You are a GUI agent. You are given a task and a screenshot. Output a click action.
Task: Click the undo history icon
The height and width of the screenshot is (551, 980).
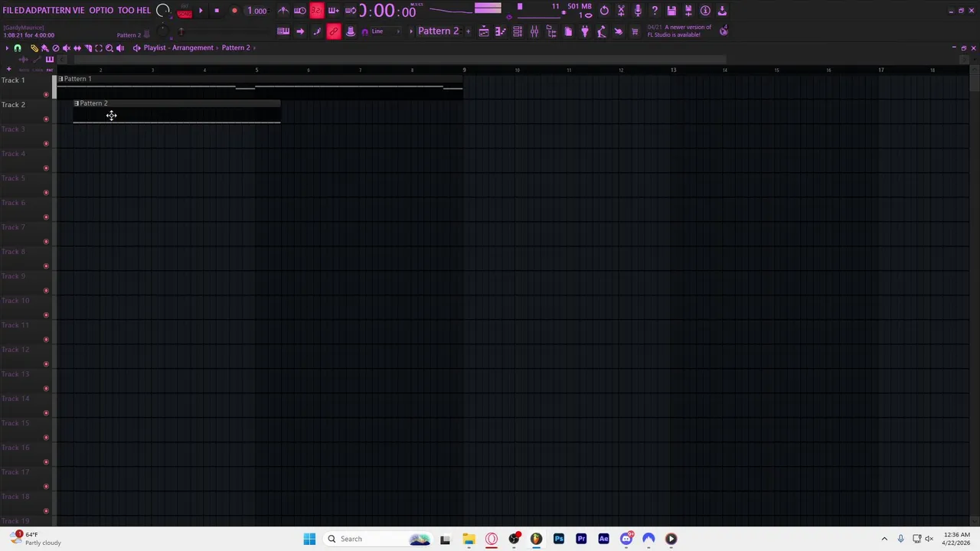604,11
